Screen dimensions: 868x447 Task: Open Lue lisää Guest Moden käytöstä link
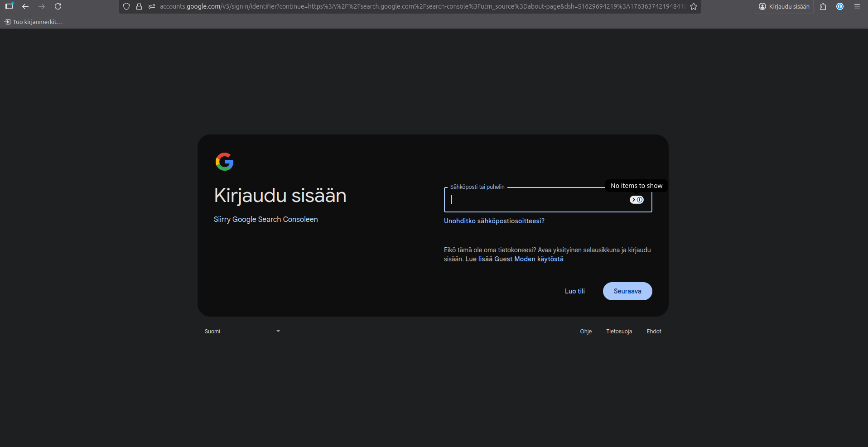(x=514, y=259)
